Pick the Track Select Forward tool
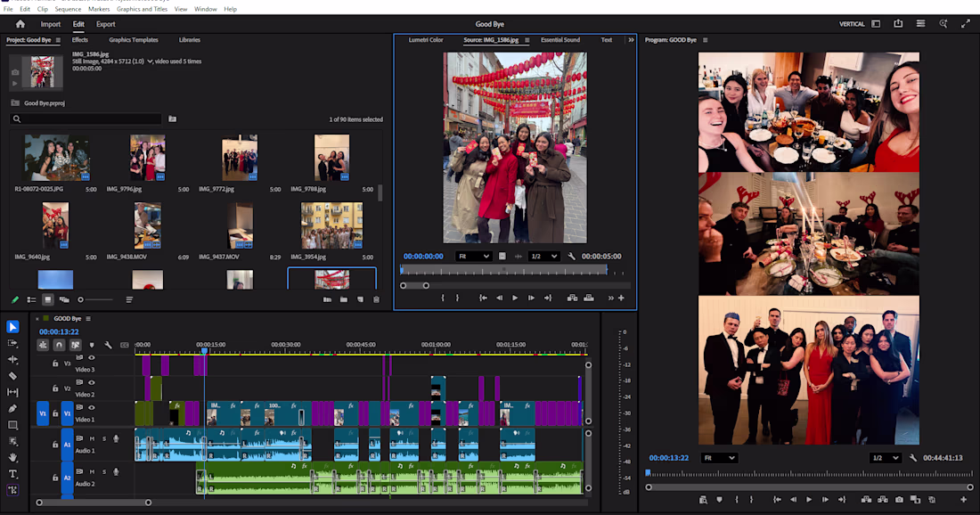Screen dimensions: 980x515 pyautogui.click(x=12, y=343)
